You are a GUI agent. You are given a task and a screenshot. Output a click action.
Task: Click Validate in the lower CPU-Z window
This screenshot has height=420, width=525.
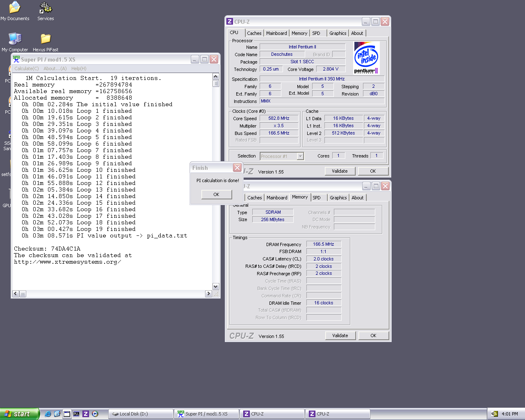click(340, 336)
